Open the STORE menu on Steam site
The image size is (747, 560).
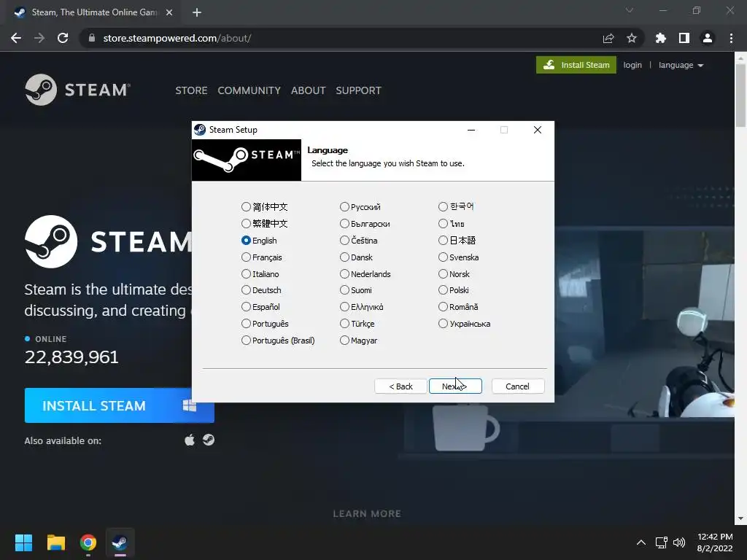[191, 90]
